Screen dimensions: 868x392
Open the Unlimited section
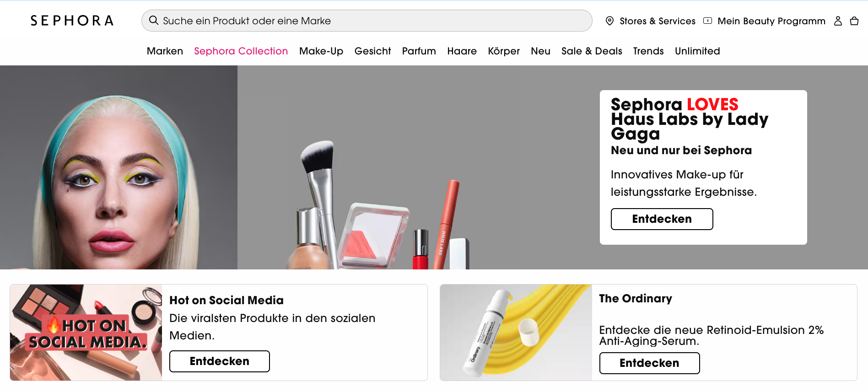click(x=697, y=51)
